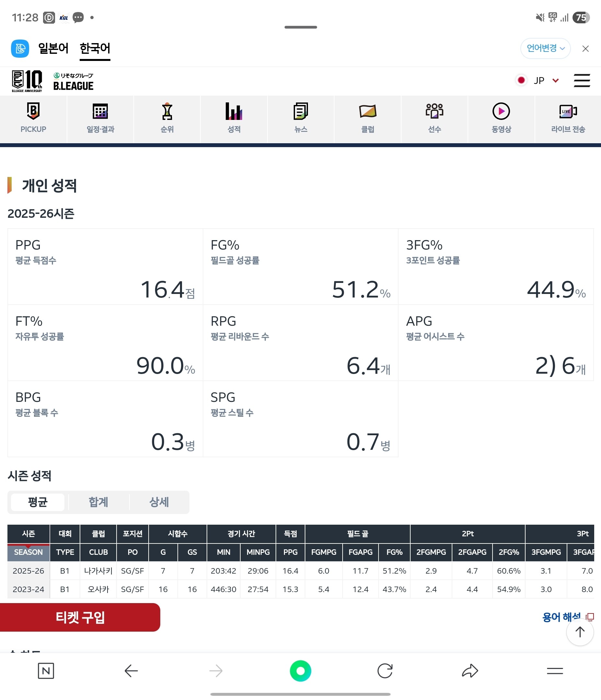
Task: Go to 일정·결과 schedule page
Action: click(100, 119)
